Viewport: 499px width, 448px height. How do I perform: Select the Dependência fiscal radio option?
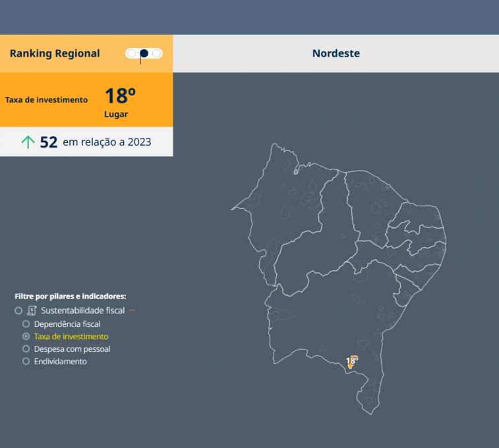click(x=26, y=324)
